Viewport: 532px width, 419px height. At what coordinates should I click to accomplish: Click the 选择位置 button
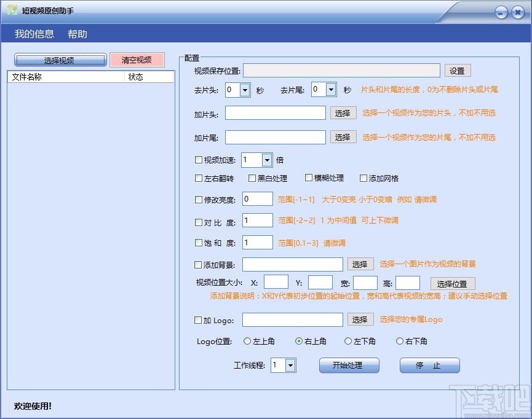456,283
